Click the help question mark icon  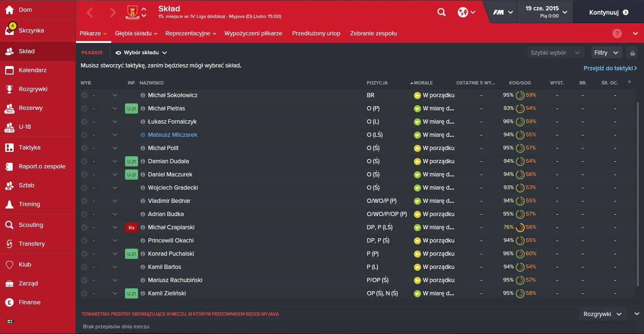(617, 33)
